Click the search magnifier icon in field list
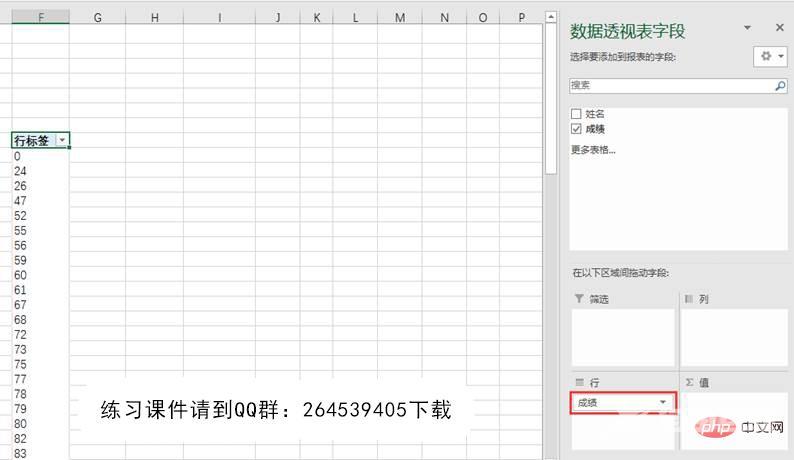Viewport: 794px width, 460px height. pyautogui.click(x=780, y=87)
